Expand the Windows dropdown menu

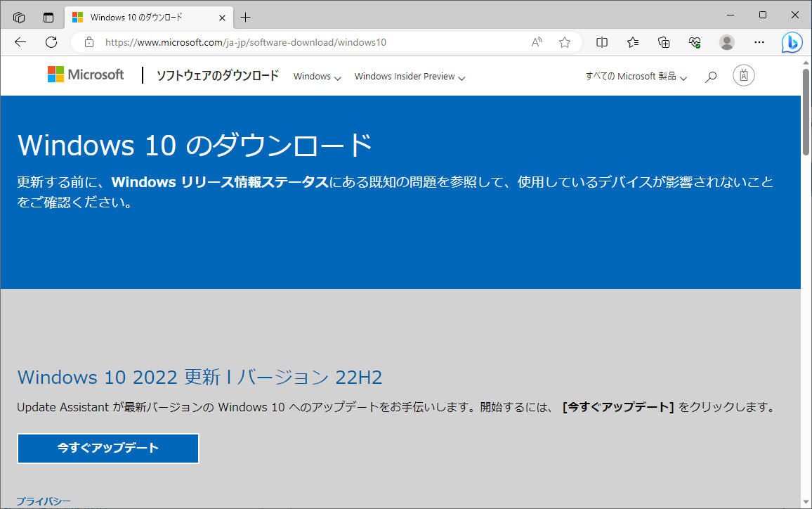click(317, 77)
